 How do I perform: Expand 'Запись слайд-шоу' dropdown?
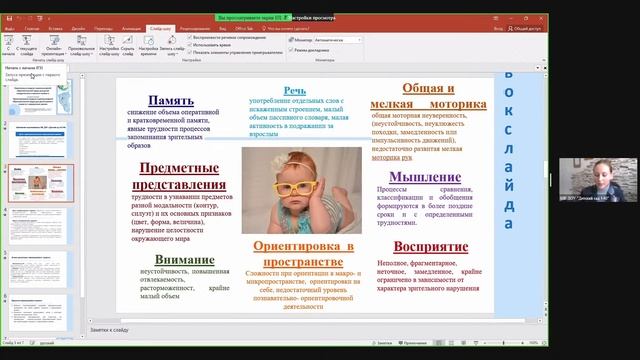coord(172,45)
